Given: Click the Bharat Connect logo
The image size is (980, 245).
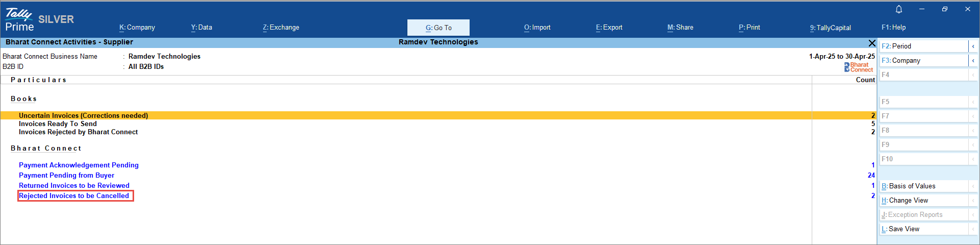Looking at the screenshot, I should coord(858,67).
